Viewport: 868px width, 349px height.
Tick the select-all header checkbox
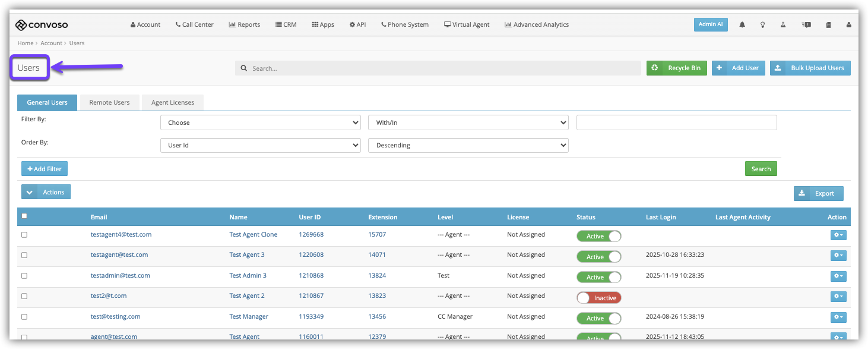coord(24,216)
